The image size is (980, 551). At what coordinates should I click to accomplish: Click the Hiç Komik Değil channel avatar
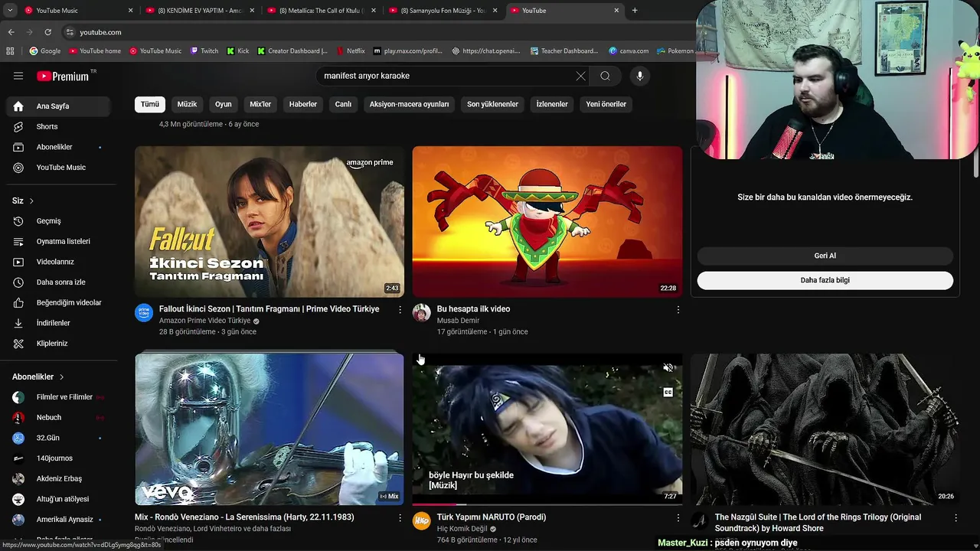coord(422,520)
